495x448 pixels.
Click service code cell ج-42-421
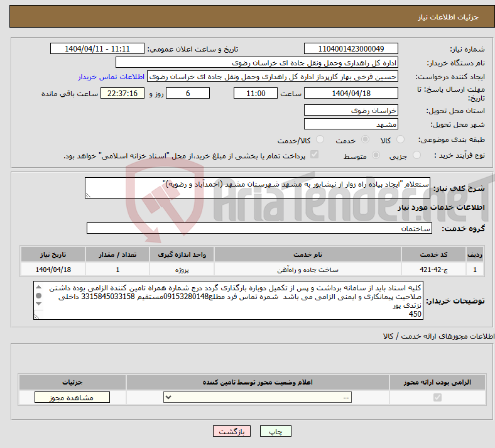pyautogui.click(x=434, y=270)
